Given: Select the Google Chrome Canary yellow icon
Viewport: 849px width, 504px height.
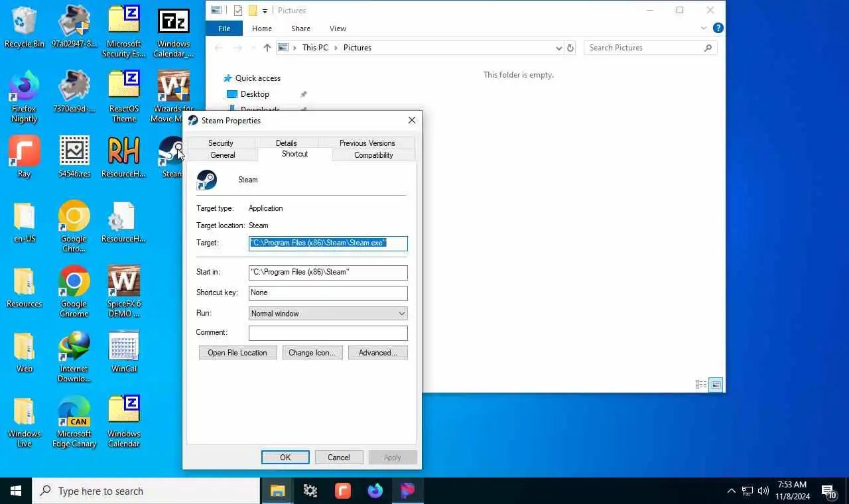Looking at the screenshot, I should tap(74, 227).
